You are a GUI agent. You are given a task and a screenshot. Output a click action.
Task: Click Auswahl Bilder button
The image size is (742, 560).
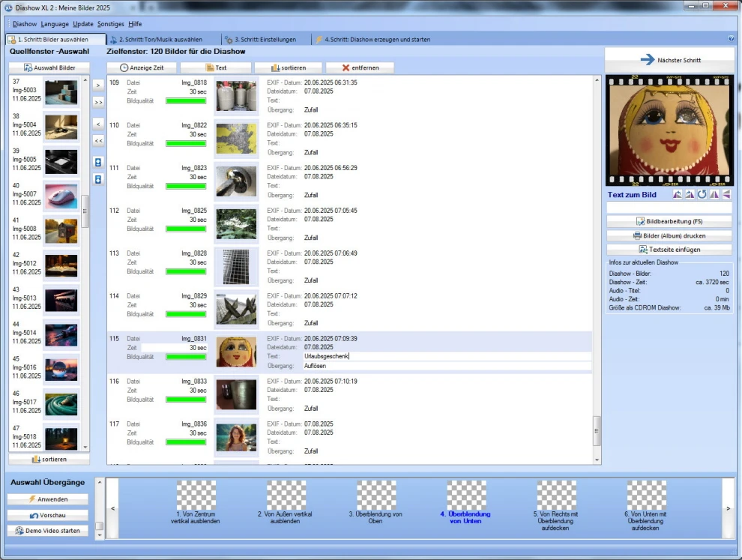pyautogui.click(x=49, y=67)
